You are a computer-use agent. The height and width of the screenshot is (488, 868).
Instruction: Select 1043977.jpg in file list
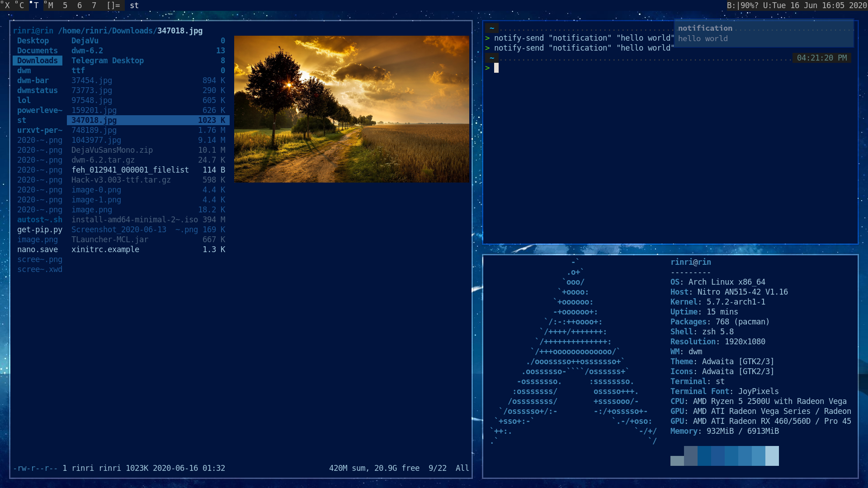148,140
